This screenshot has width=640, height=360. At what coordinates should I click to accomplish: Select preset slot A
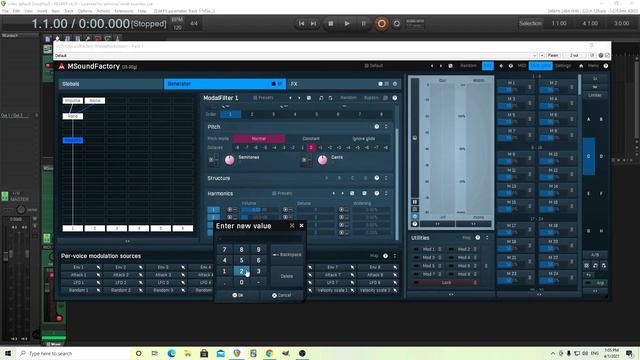589,119
